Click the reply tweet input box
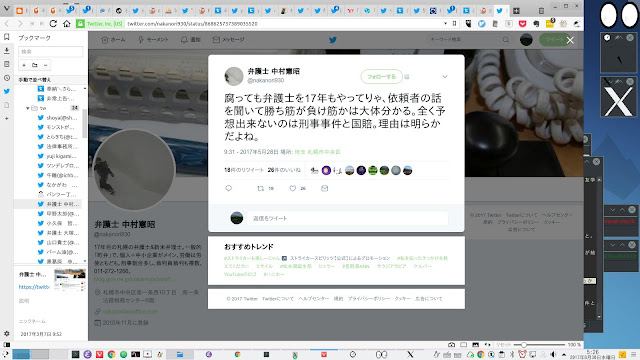640x360 pixels. (x=347, y=218)
